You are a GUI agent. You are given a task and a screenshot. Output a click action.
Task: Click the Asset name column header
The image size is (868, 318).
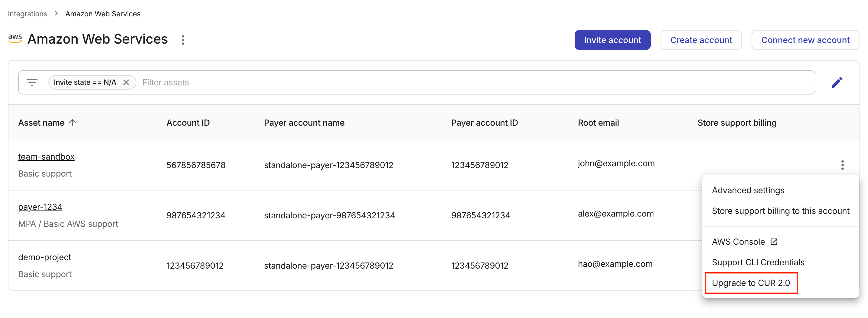pos(41,123)
